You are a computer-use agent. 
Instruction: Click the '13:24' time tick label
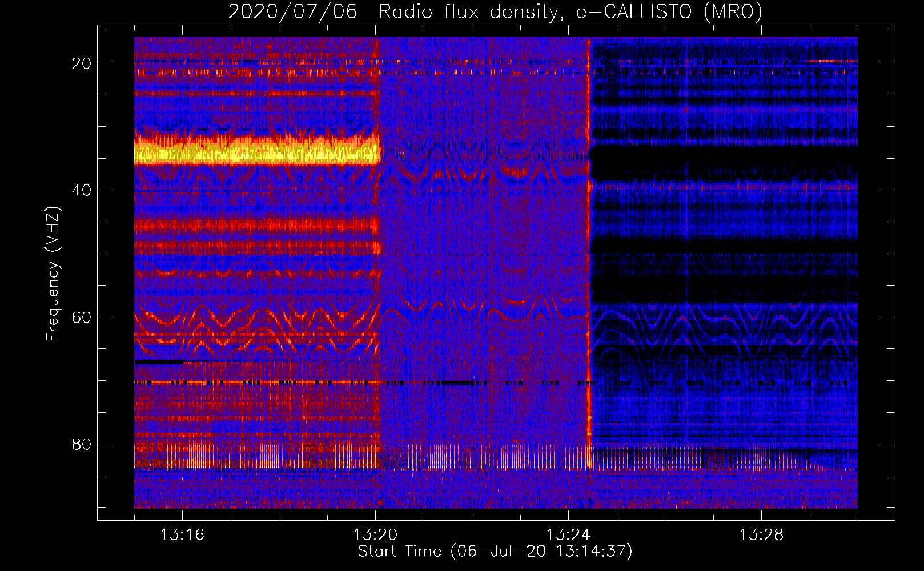(x=568, y=535)
